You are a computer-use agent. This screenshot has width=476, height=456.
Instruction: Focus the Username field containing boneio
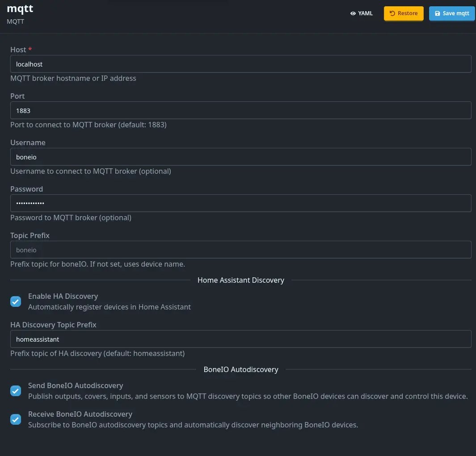point(240,157)
